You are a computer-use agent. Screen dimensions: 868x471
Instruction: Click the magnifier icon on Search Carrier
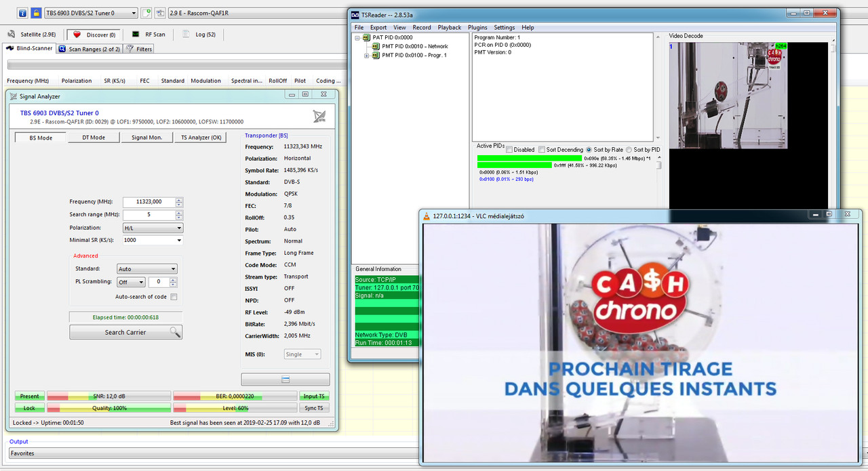click(x=174, y=332)
